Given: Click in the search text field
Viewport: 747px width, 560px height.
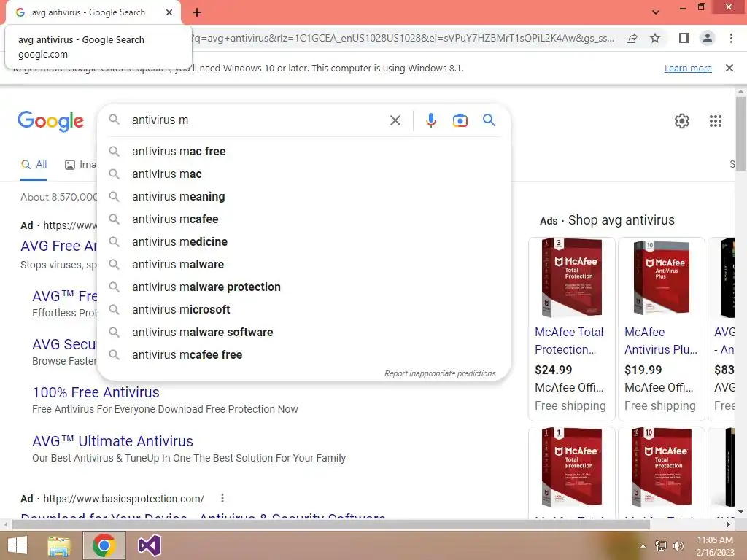Looking at the screenshot, I should tap(258, 120).
